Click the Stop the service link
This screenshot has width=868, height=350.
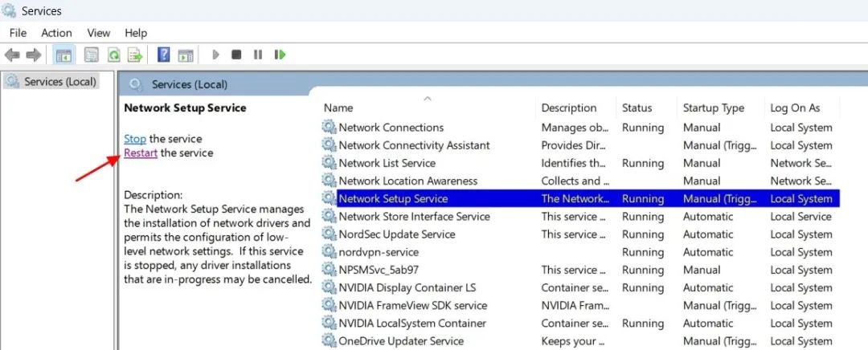[x=135, y=139]
